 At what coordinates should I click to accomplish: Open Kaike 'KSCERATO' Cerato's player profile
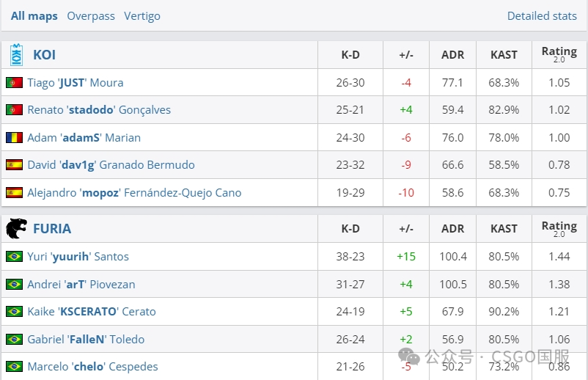(x=92, y=312)
